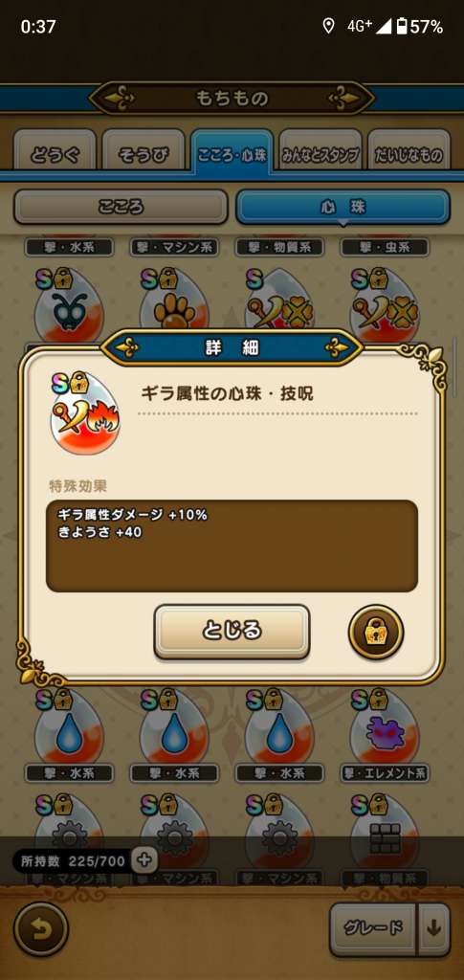Image resolution: width=464 pixels, height=980 pixels.
Task: Tap the location icon in status bar
Action: tap(328, 26)
